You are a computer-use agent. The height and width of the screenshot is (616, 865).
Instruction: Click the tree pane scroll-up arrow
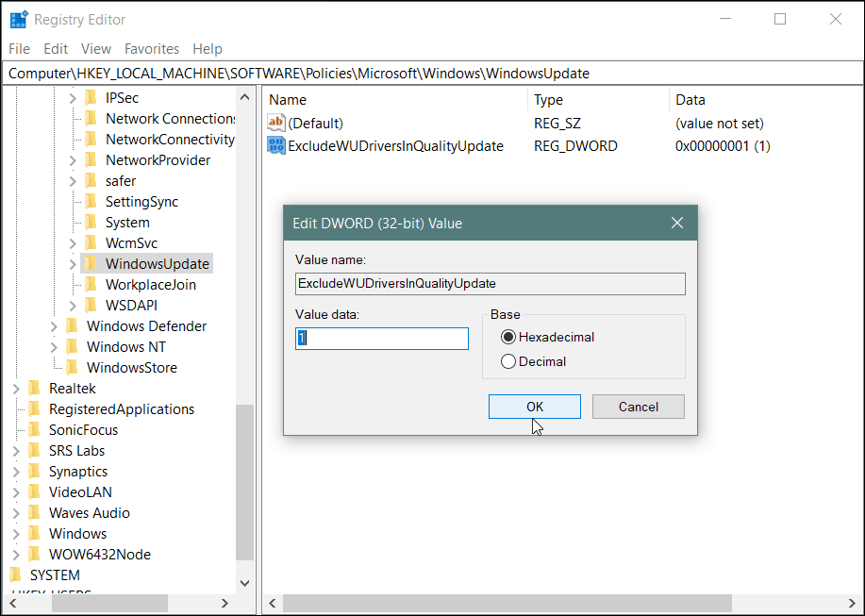tap(245, 97)
